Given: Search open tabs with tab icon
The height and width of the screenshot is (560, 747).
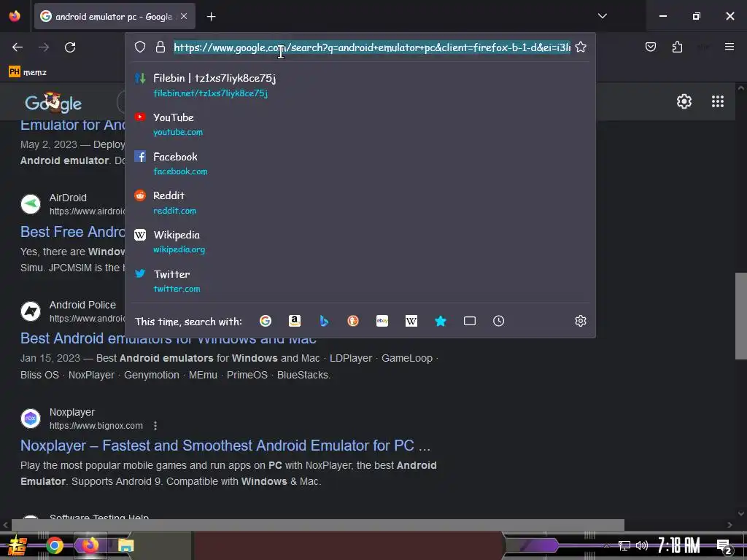Looking at the screenshot, I should tap(470, 321).
